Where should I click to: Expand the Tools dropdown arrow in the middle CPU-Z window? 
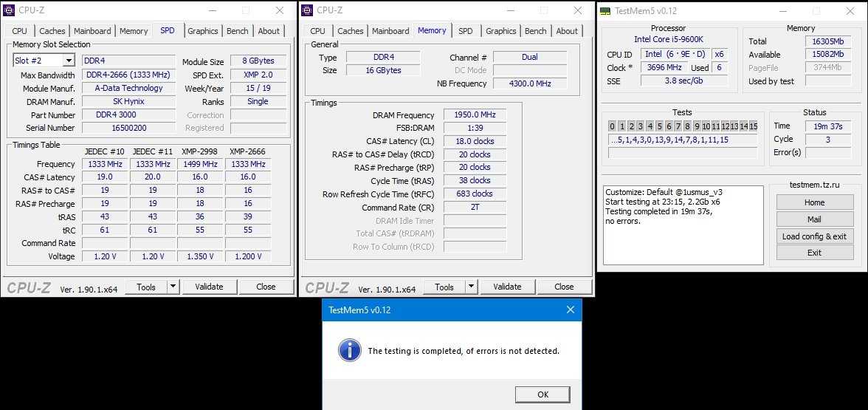coord(471,287)
